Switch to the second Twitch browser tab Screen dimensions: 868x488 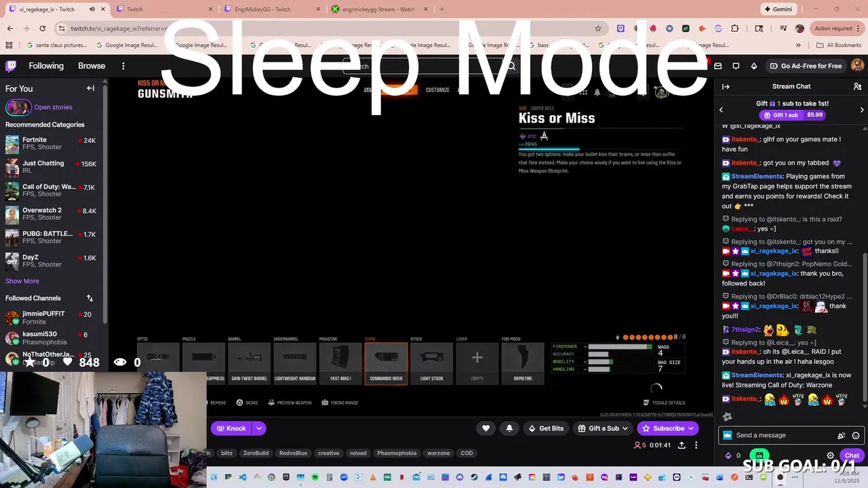pos(164,9)
